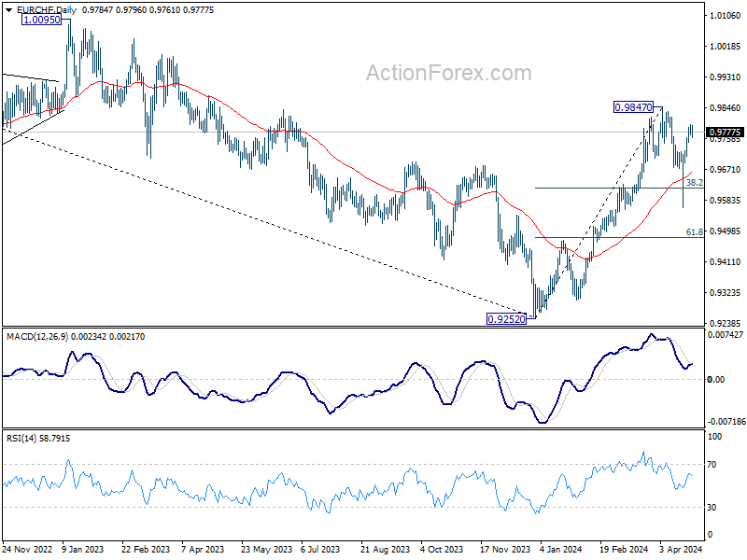Screen dimensions: 747x560
Task: Select the 3 Apr 2024 date marker
Action: click(x=682, y=549)
